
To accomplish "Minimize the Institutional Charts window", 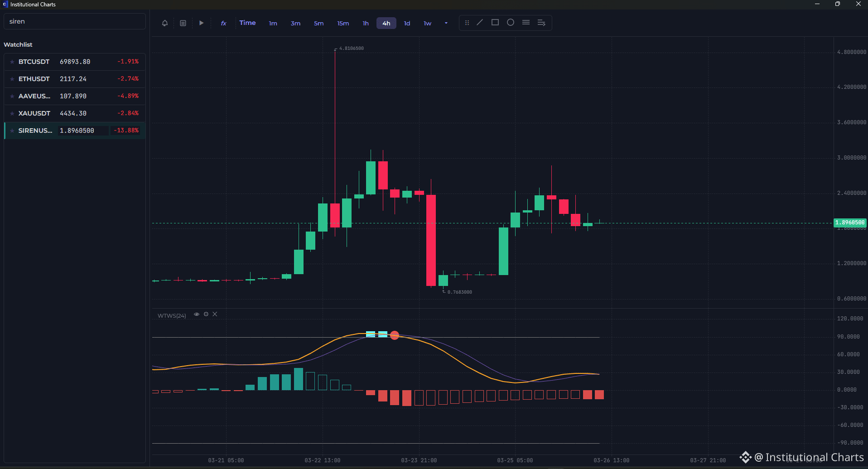I will tap(817, 4).
